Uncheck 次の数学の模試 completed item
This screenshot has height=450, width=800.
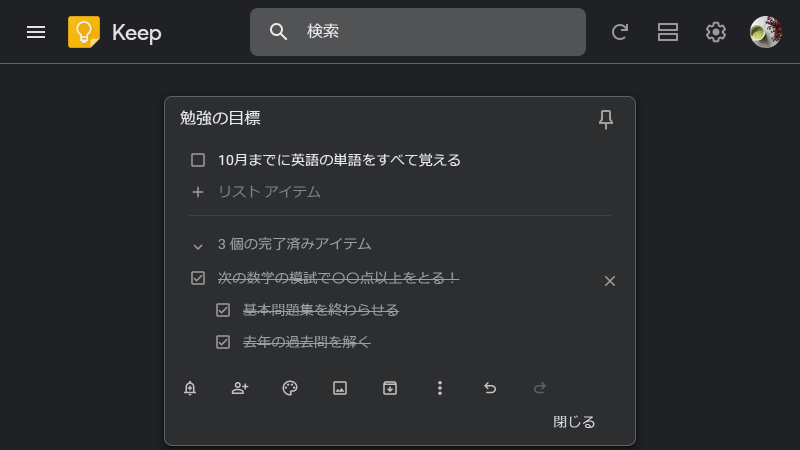(198, 278)
